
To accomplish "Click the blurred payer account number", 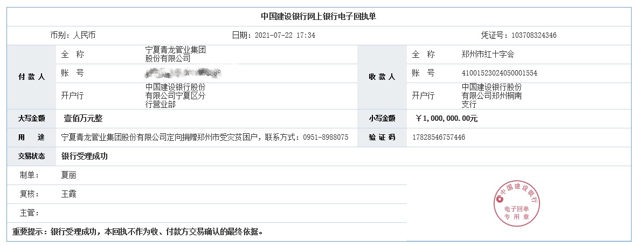I will pyautogui.click(x=183, y=73).
